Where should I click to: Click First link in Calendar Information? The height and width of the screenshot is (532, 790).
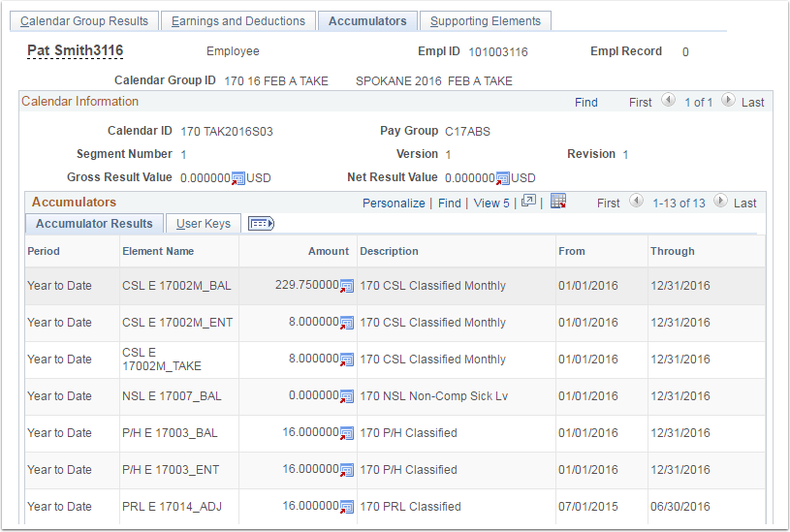pyautogui.click(x=641, y=103)
